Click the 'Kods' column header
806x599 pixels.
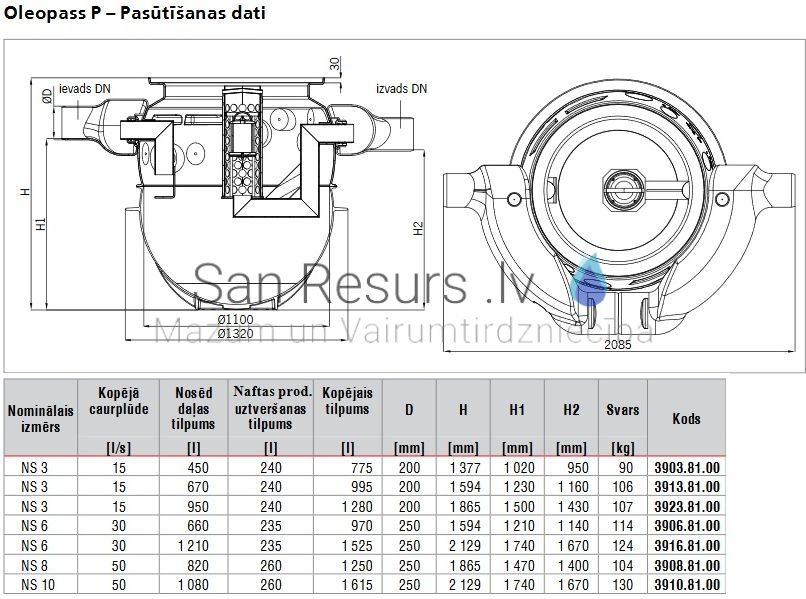(x=686, y=419)
